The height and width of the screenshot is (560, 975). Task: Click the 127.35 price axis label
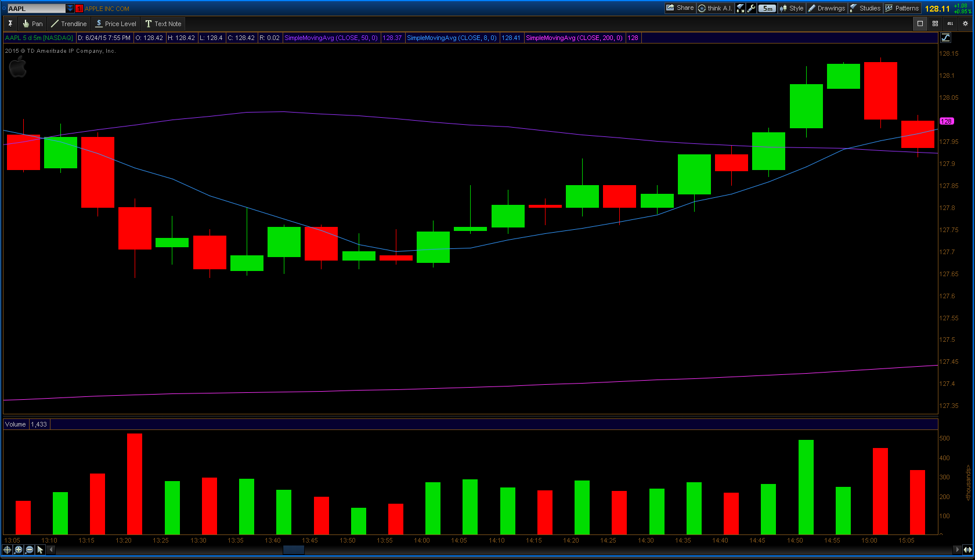949,406
